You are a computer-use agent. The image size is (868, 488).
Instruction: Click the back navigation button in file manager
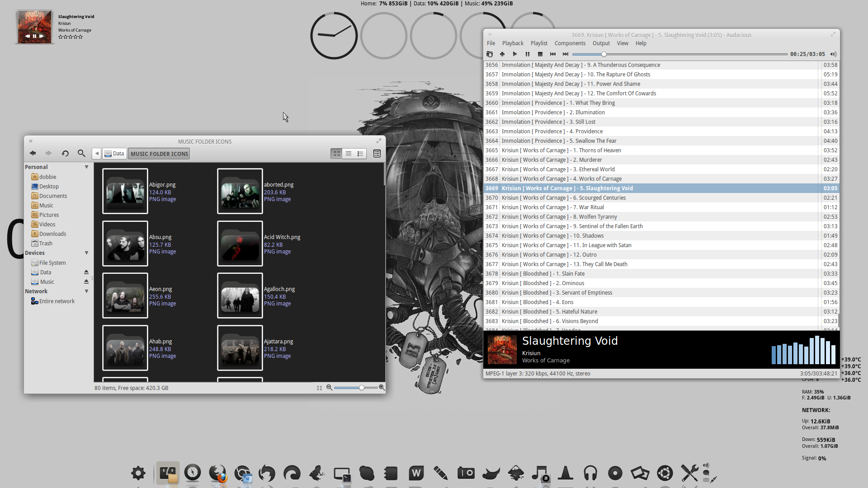click(x=32, y=154)
